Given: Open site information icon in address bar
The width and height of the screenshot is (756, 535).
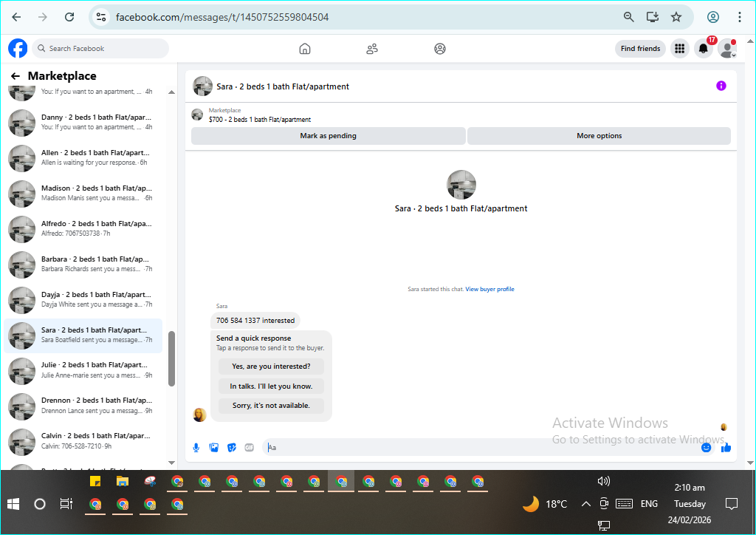Looking at the screenshot, I should pos(100,17).
